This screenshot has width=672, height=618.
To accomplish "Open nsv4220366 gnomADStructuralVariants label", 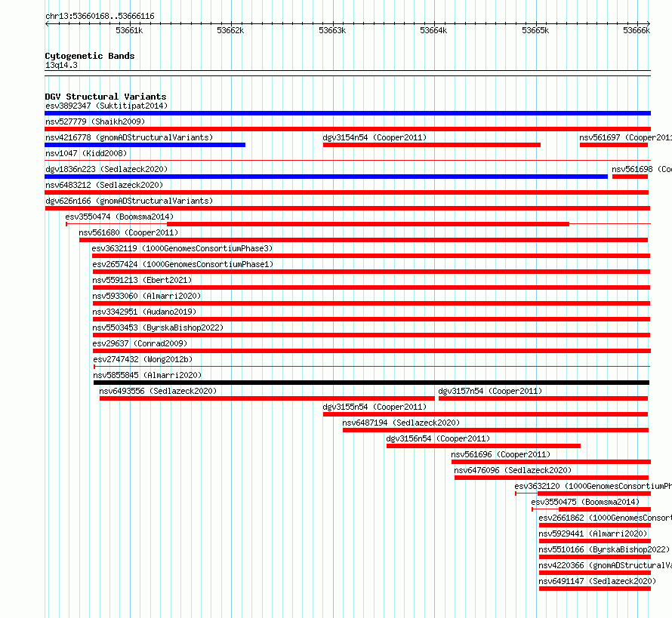I will coord(605,565).
